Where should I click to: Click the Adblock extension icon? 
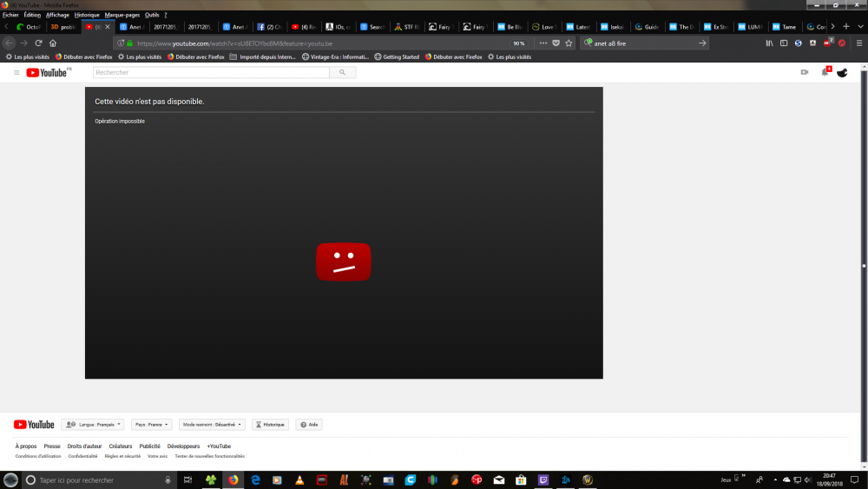(x=827, y=43)
